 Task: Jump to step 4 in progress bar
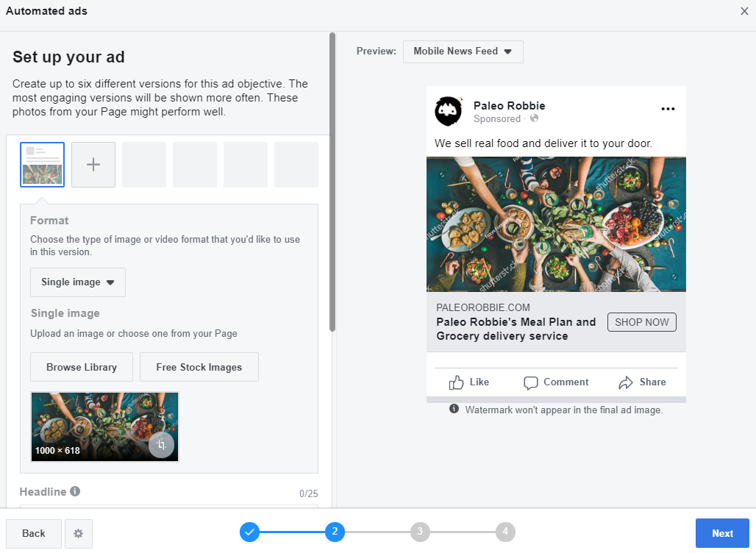click(x=504, y=532)
